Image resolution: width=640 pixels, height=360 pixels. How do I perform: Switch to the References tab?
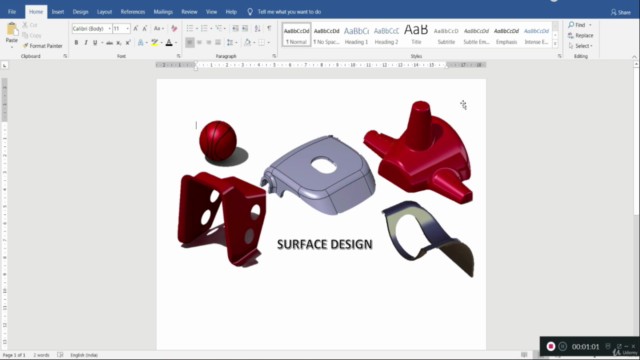[x=133, y=12]
